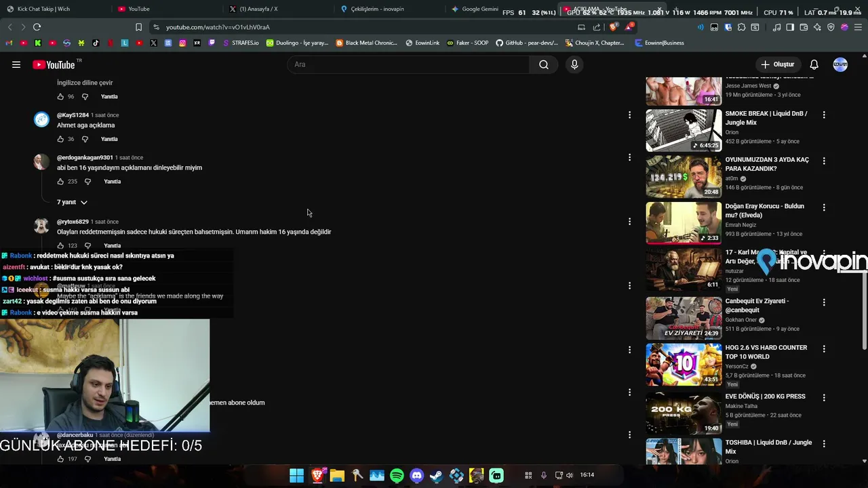Viewport: 868px width, 488px height.
Task: Open more options for TOSHIBA video
Action: (824, 444)
